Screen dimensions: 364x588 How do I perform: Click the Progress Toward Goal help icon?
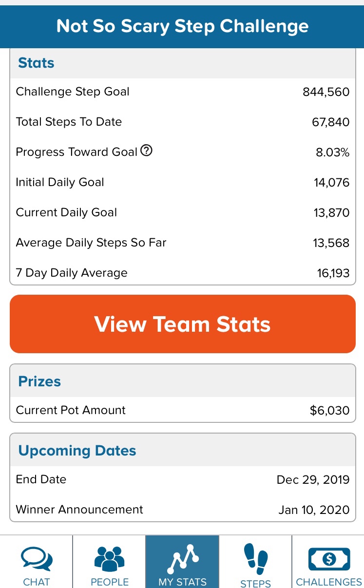[146, 151]
